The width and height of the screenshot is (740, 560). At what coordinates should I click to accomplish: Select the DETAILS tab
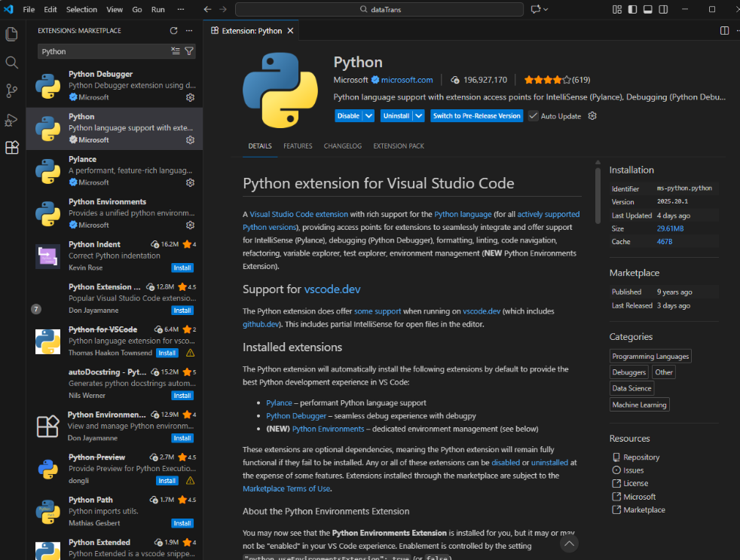click(x=260, y=146)
